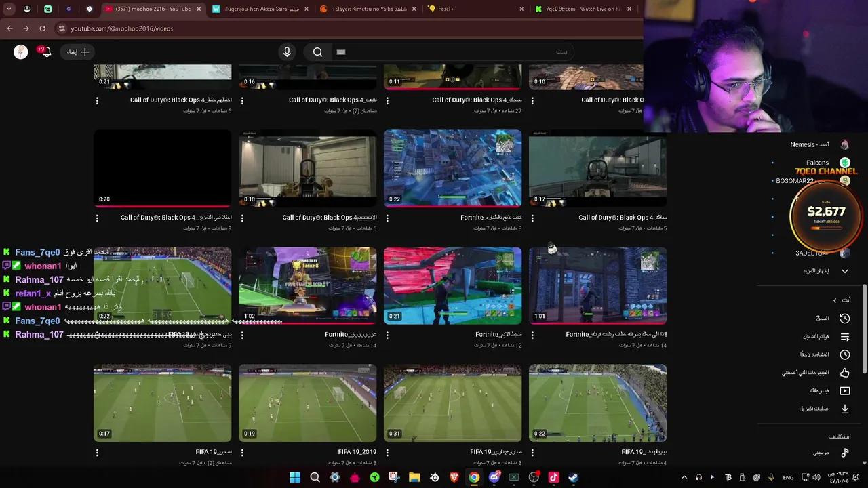
Task: Open options menu for FIFA 19_2019 video
Action: click(242, 453)
